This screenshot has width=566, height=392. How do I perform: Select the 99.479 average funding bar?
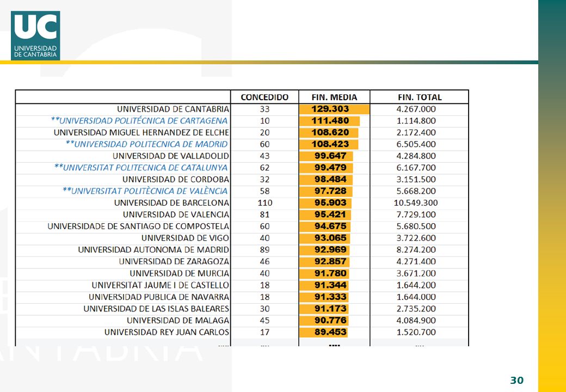[x=327, y=168]
